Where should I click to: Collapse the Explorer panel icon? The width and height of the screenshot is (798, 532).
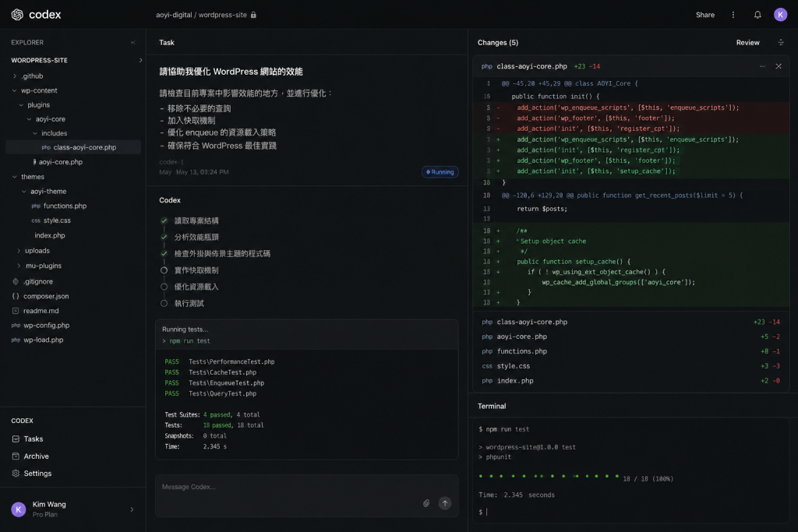pos(132,43)
